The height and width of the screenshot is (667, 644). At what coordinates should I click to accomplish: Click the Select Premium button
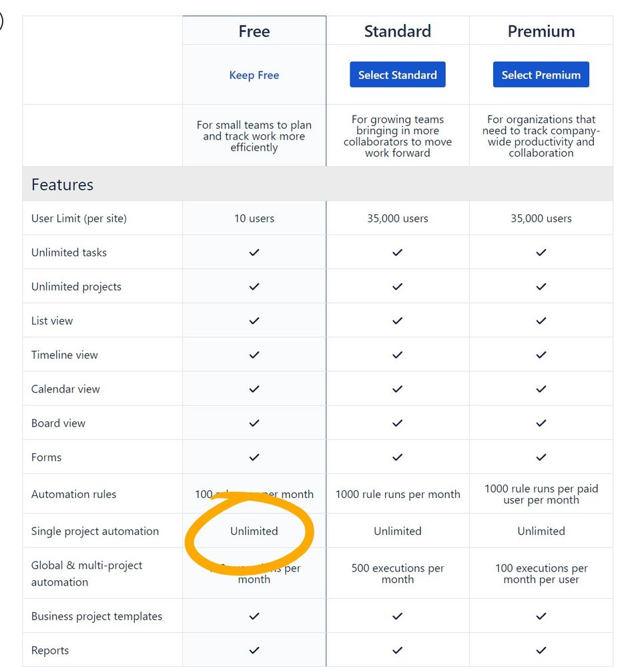pyautogui.click(x=541, y=74)
